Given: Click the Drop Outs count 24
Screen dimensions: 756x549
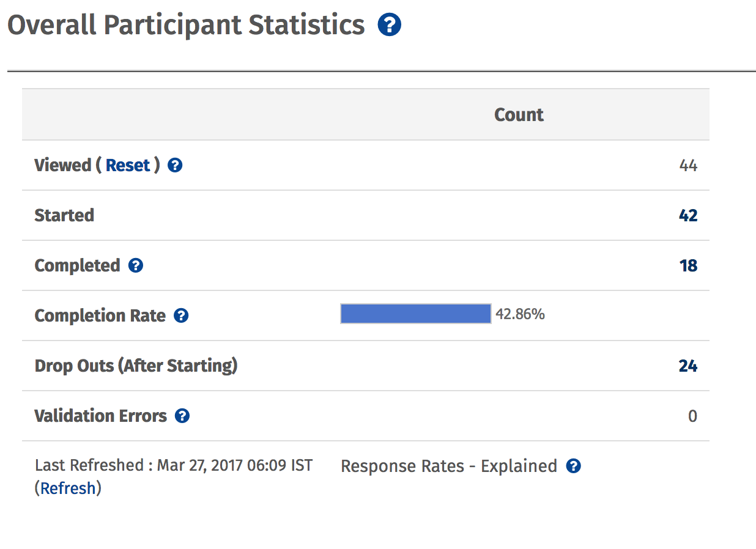Looking at the screenshot, I should click(x=688, y=366).
